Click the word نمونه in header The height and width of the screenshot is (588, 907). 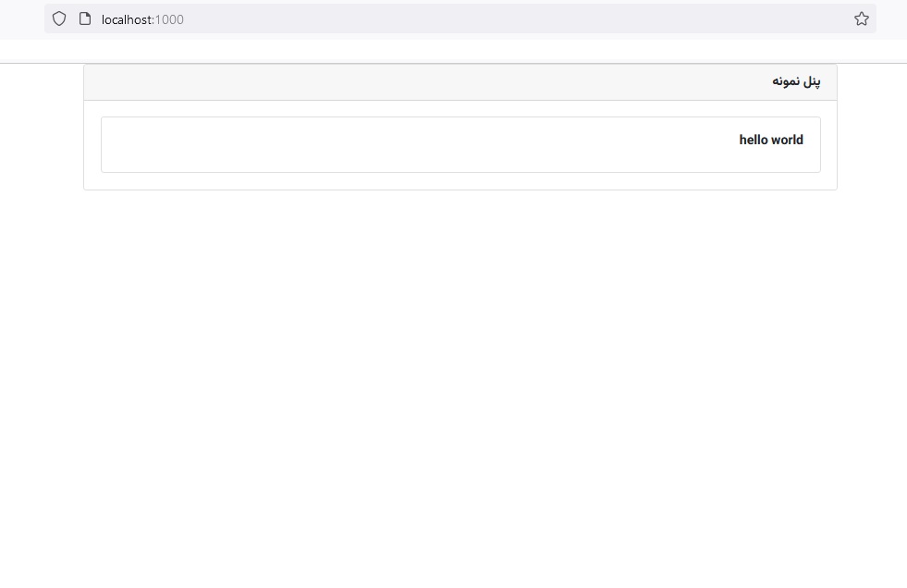point(785,81)
